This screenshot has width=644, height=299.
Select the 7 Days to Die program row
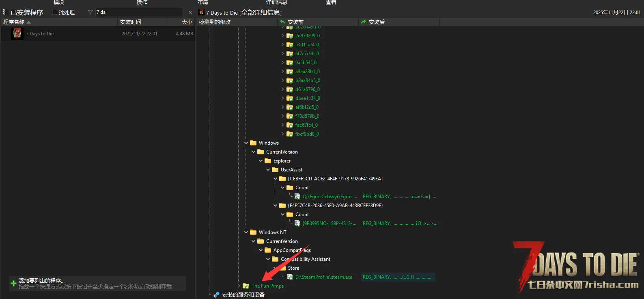point(97,34)
